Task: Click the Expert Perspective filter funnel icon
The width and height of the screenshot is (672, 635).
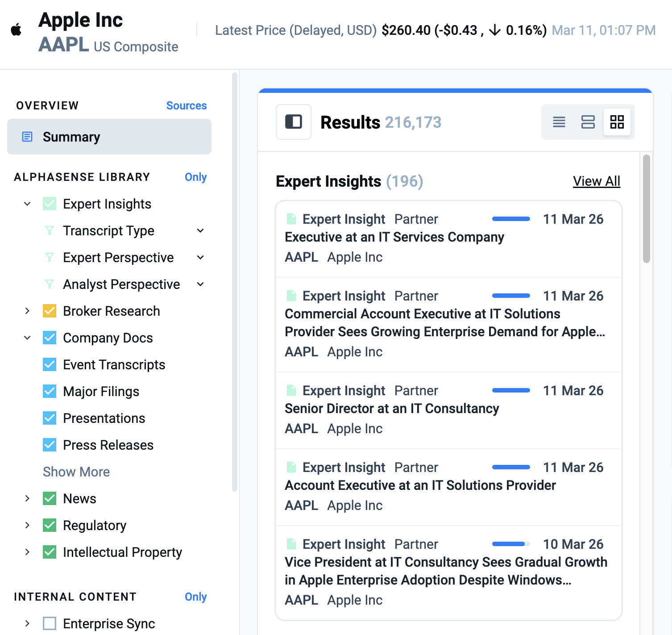Action: pyautogui.click(x=50, y=258)
